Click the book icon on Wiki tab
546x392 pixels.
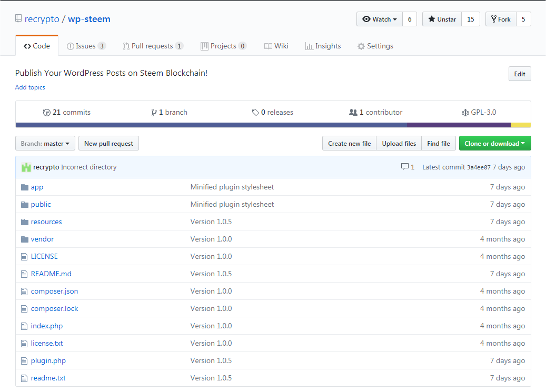point(268,46)
